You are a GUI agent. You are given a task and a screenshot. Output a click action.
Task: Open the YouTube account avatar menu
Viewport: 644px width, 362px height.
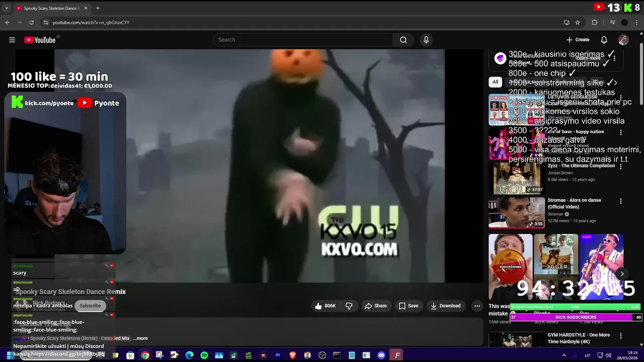tap(623, 40)
